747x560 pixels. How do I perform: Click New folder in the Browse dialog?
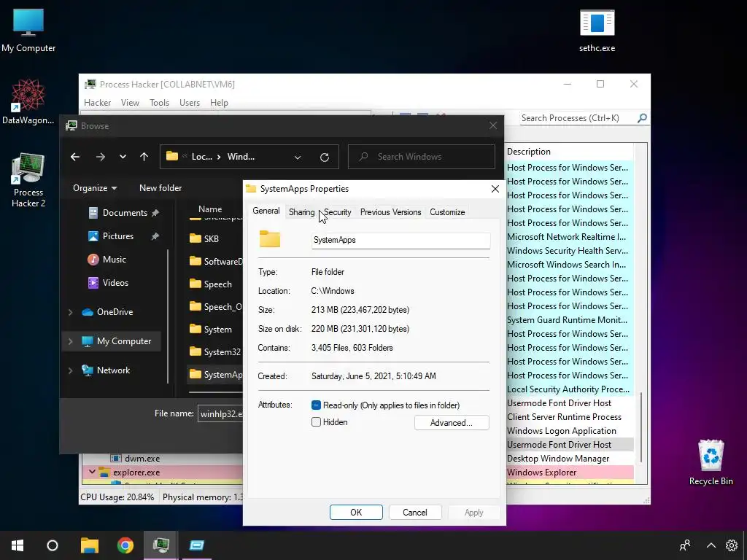160,188
